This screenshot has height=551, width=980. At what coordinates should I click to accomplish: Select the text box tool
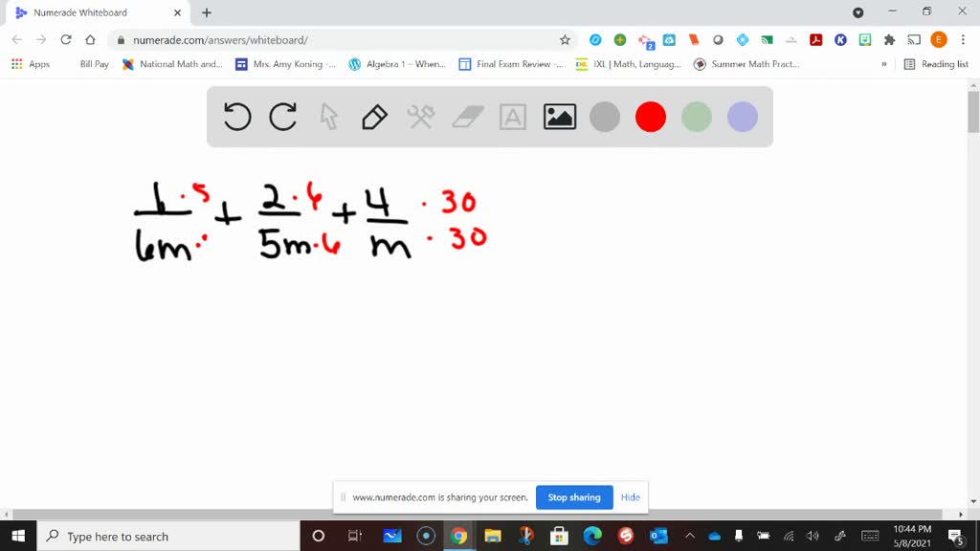513,117
